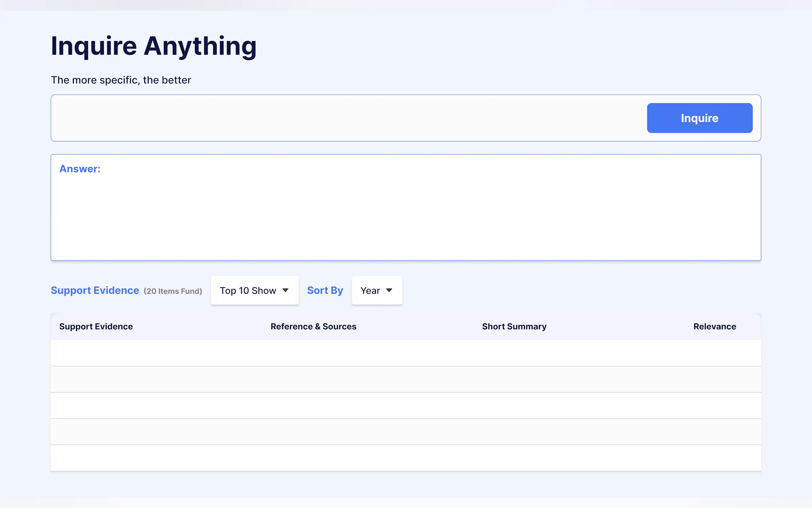Click the Top 10 Show dropdown arrow
Viewport: 812px width, 508px height.
click(x=285, y=290)
